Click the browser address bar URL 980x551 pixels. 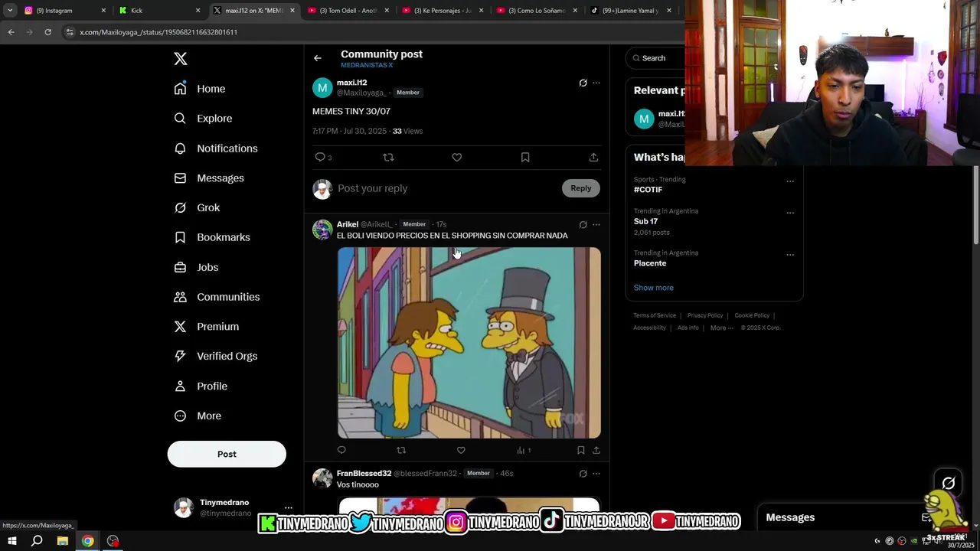point(158,32)
